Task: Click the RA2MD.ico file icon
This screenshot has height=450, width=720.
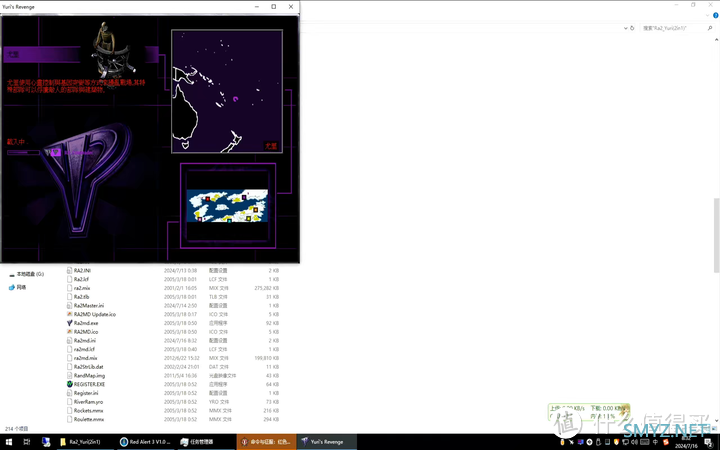Action: coord(70,332)
